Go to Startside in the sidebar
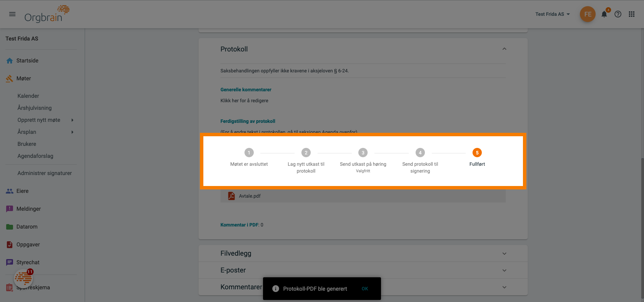Image resolution: width=644 pixels, height=302 pixels. click(27, 61)
